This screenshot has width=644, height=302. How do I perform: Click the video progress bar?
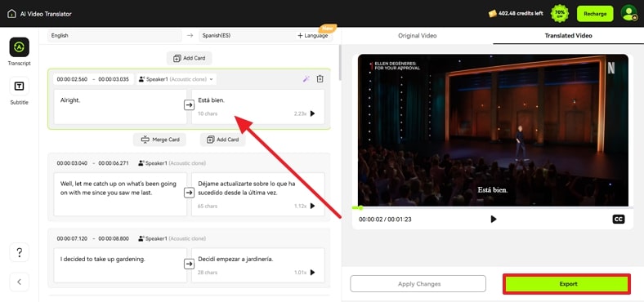493,208
